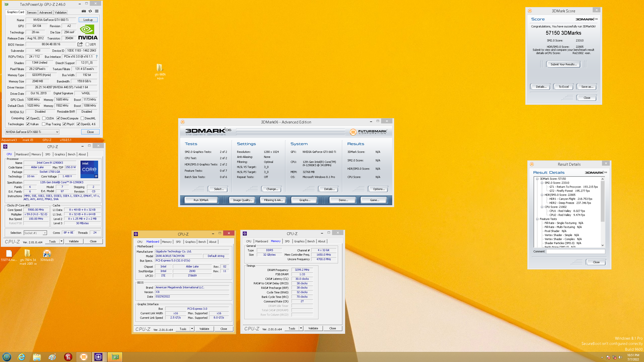The image size is (644, 362).
Task: Toggle the DirectCompute checkbox
Action: 58,118
